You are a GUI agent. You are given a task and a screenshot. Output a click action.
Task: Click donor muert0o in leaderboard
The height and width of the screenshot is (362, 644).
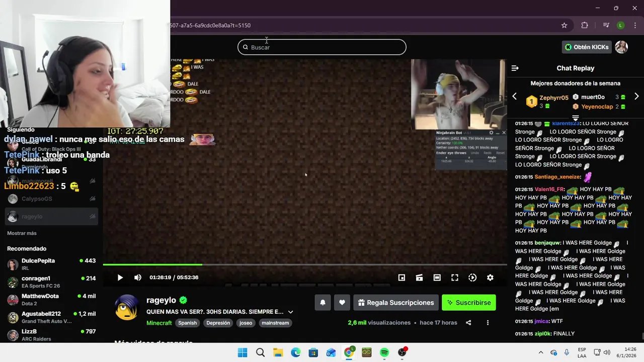pyautogui.click(x=593, y=97)
